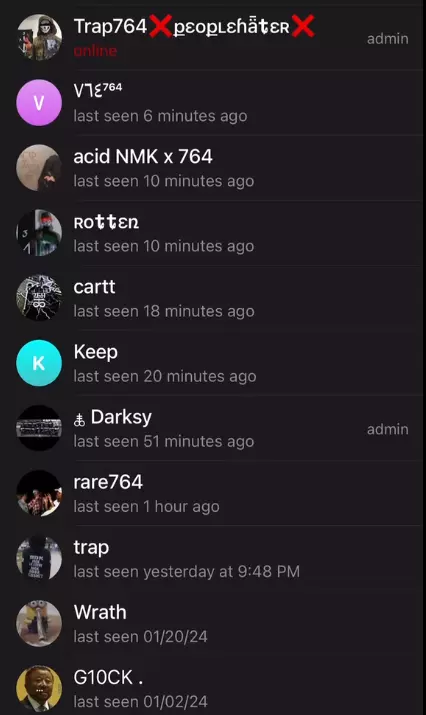Open the Trap764 peoplehater avatar

[x=39, y=37]
